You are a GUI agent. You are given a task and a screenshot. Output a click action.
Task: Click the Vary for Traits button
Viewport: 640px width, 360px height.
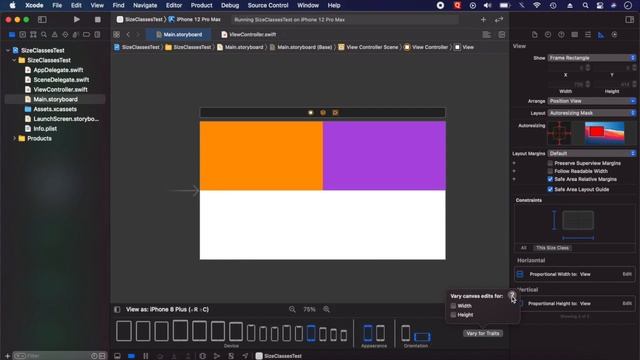pos(483,333)
